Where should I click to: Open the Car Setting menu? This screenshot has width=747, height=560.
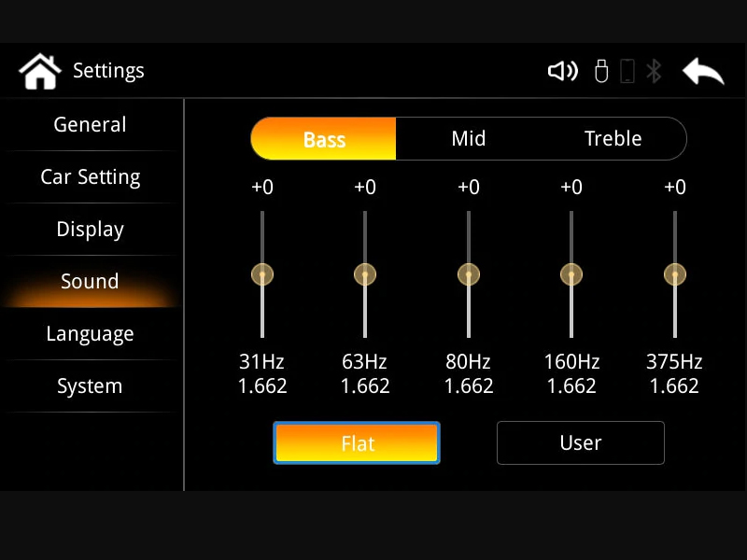click(90, 177)
